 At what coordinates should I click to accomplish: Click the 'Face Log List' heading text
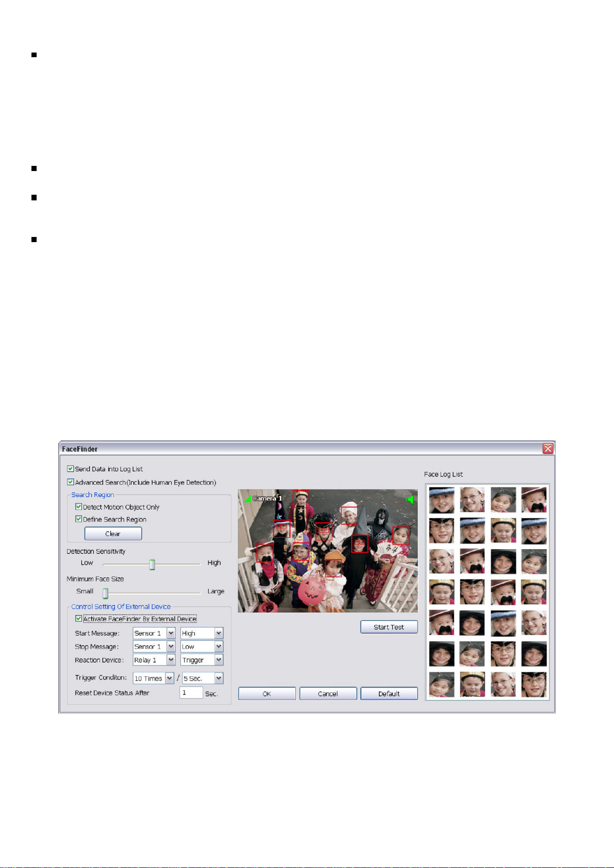click(443, 474)
